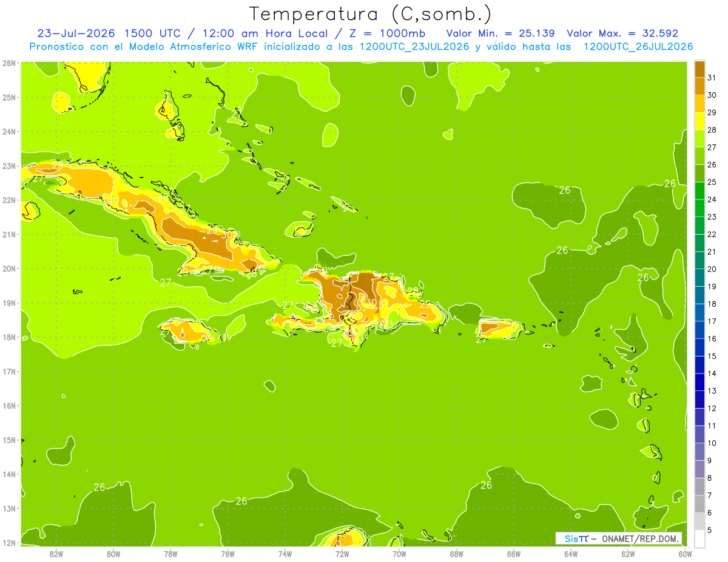Click the yellow legend swatch between 28 and 29

(699, 121)
